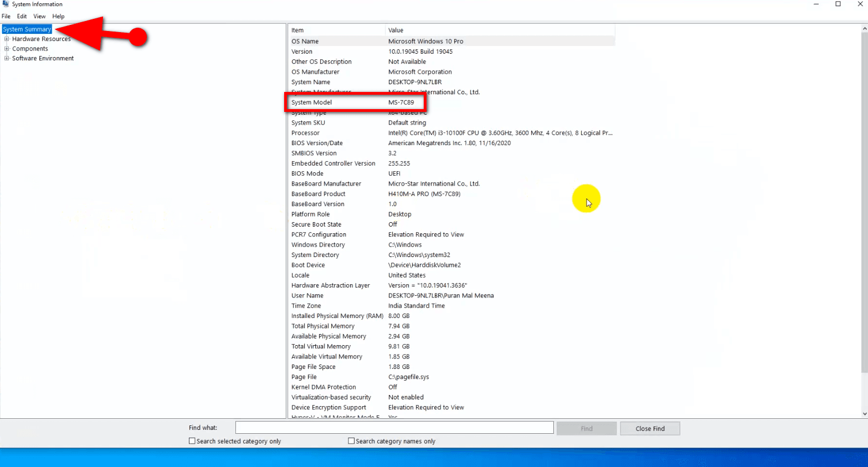Select the BaseBoard Version row
The width and height of the screenshot is (868, 467).
coord(451,204)
